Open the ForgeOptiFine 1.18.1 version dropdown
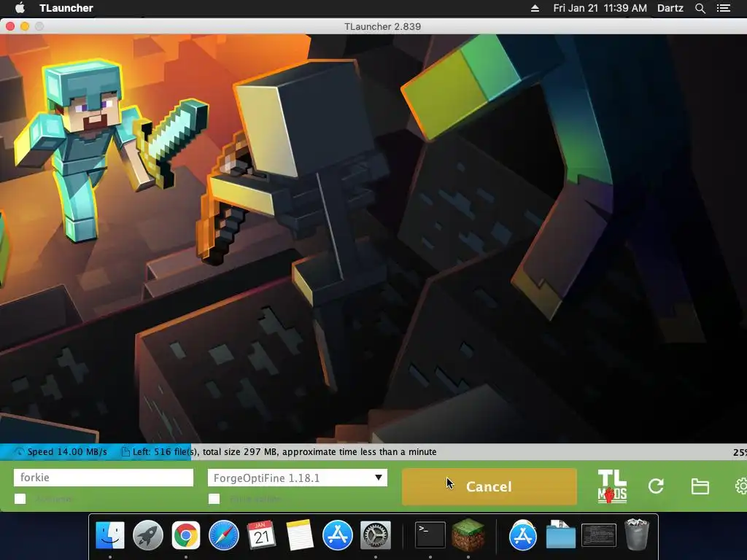 coord(298,478)
